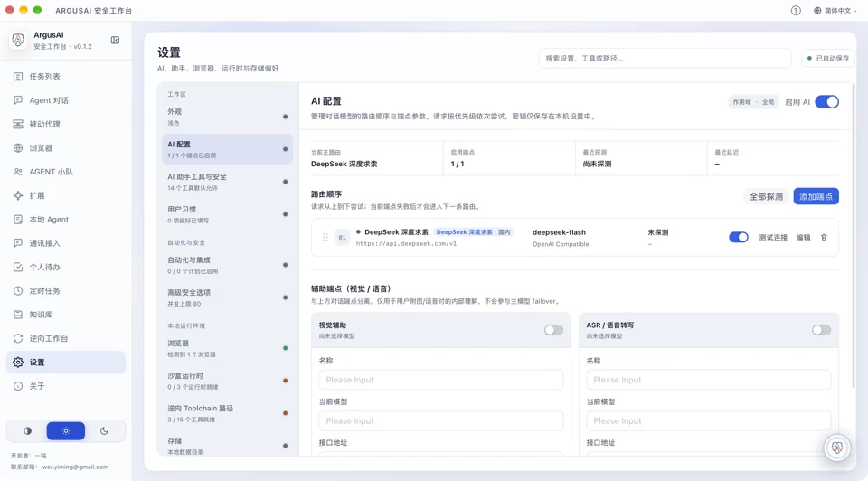Click the AGENT 小队 team icon

coord(18,172)
